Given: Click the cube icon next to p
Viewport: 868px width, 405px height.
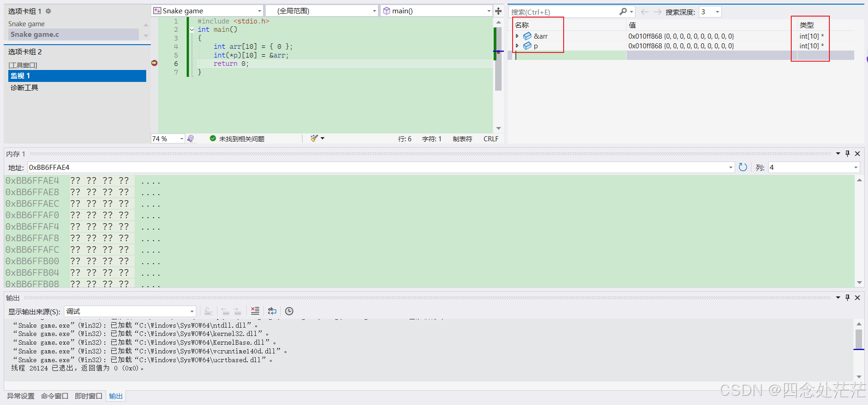Looking at the screenshot, I should 527,46.
